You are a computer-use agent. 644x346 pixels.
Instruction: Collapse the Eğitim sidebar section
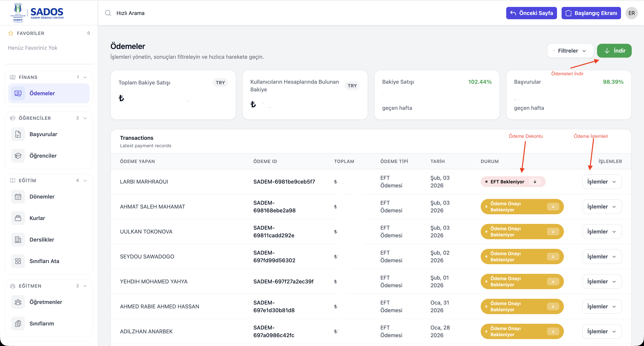tap(85, 180)
